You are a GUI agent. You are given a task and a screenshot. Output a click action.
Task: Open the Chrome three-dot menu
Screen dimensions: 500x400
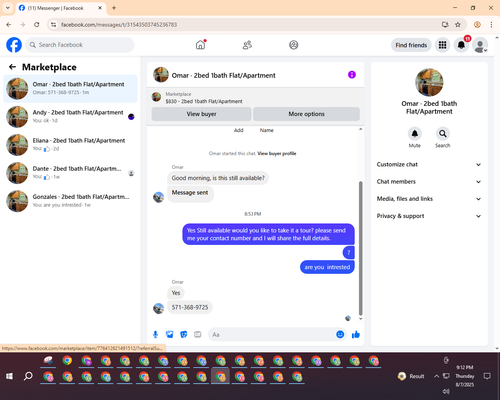pyautogui.click(x=491, y=25)
